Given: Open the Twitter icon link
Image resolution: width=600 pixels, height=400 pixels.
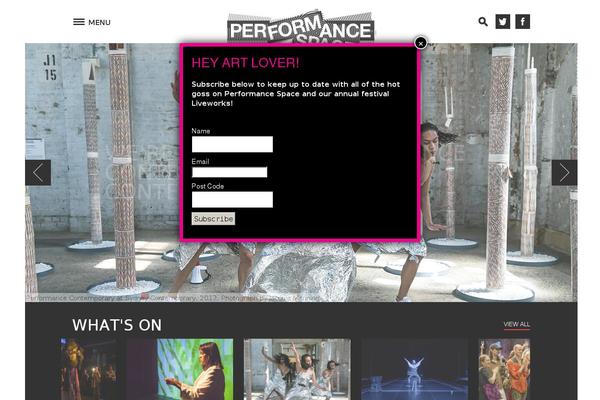Looking at the screenshot, I should 502,21.
